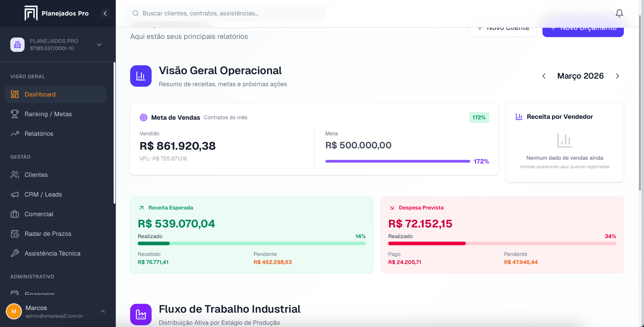Viewport: 644px width, 327px height.
Task: Click the CRM megaphone icon
Action: click(x=15, y=194)
